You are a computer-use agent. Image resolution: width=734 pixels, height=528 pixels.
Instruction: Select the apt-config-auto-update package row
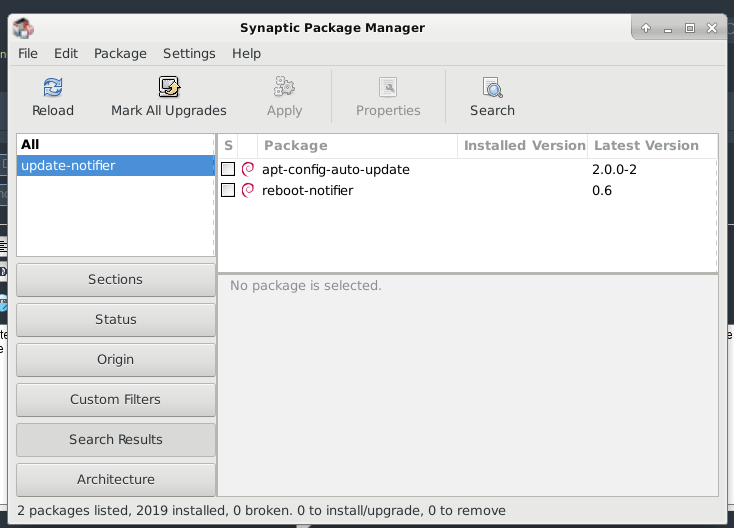coord(467,169)
